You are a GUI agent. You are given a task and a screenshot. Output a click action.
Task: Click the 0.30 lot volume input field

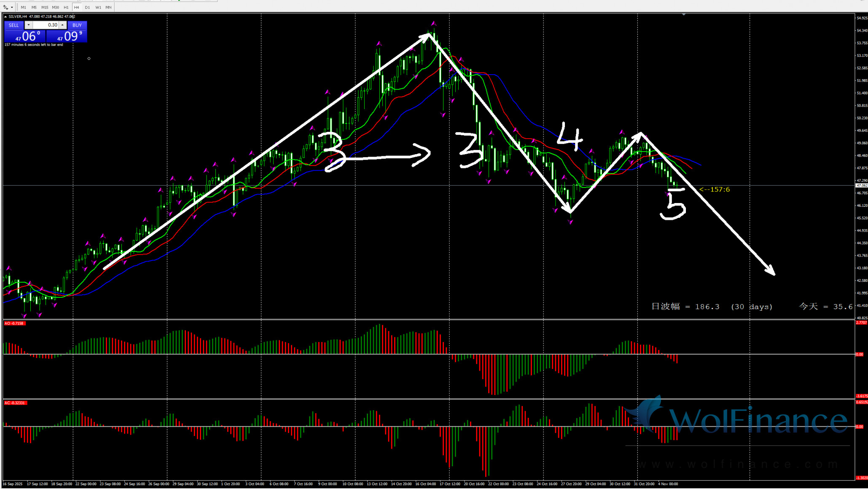[46, 25]
